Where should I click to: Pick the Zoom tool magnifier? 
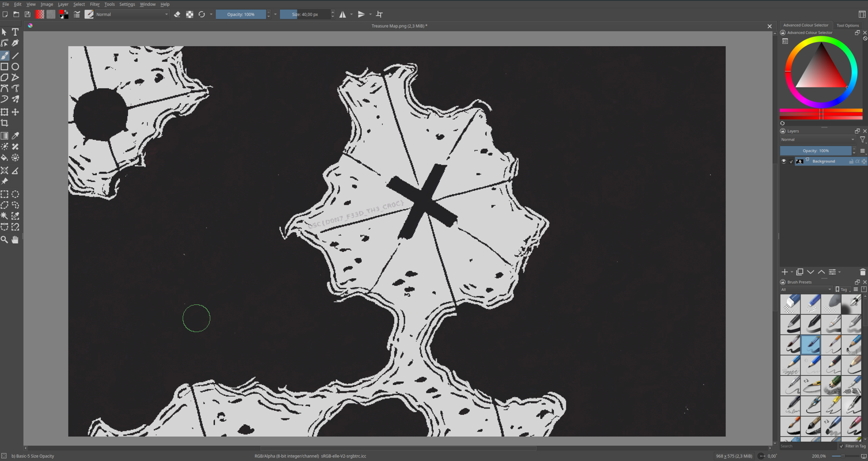click(x=5, y=240)
